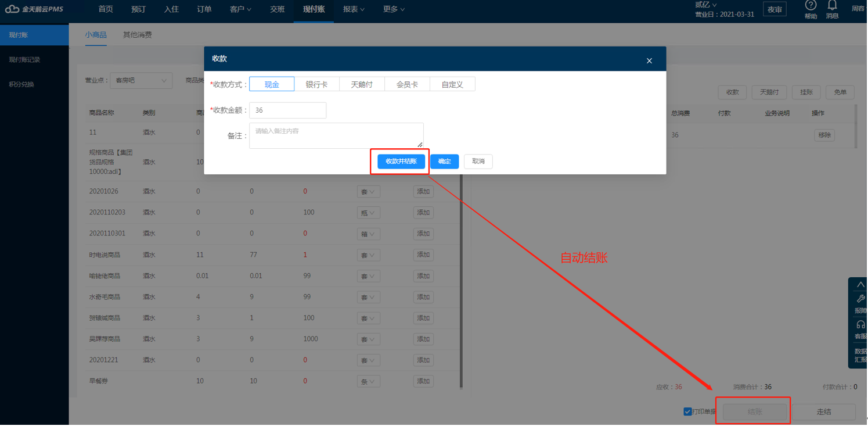Close the 收款 dialog with the X
The width and height of the screenshot is (868, 426).
(x=650, y=60)
